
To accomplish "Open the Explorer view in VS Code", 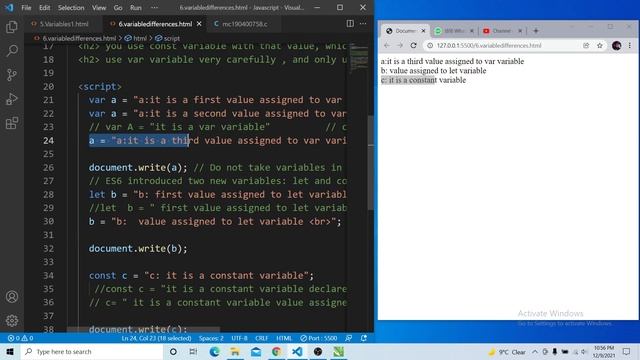I will [x=12, y=27].
